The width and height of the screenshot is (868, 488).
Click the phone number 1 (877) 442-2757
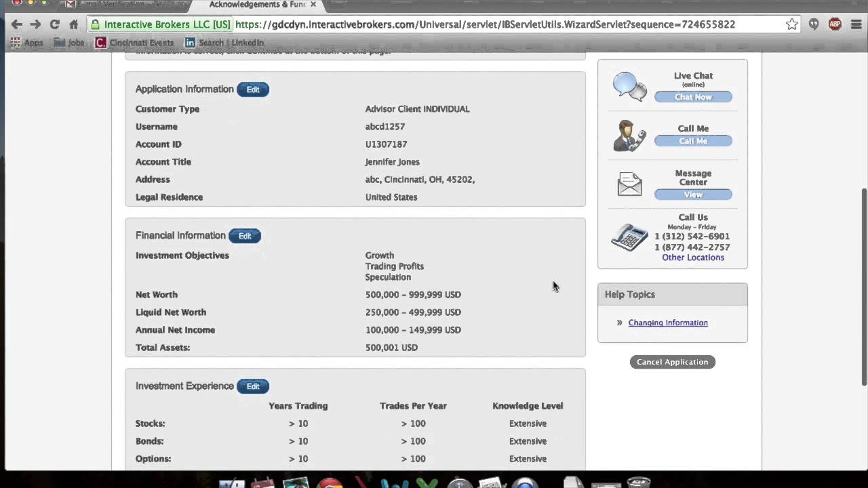pos(692,247)
